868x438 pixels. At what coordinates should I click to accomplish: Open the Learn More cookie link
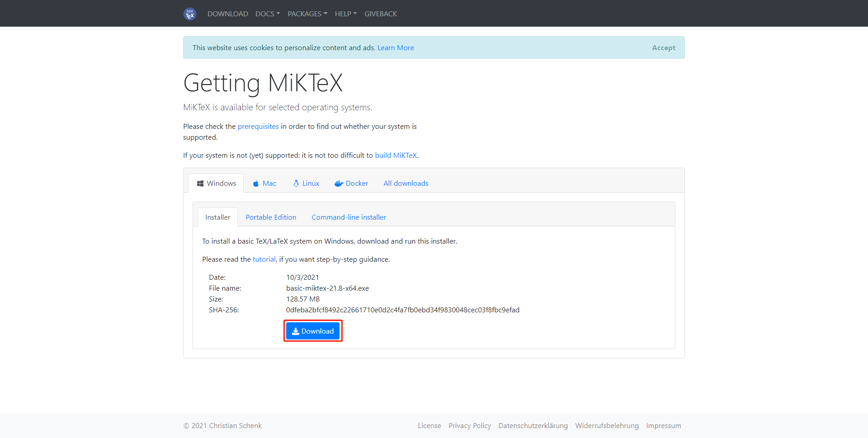pos(396,47)
